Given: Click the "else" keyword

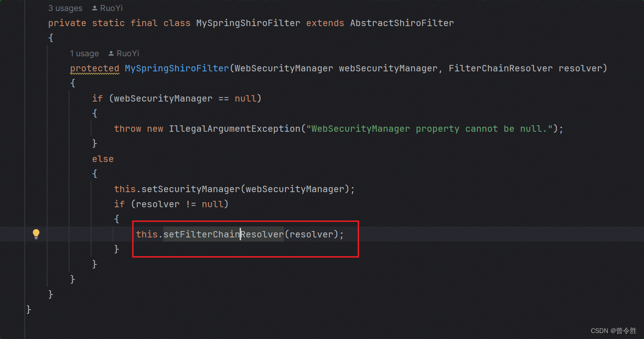Looking at the screenshot, I should tap(103, 159).
